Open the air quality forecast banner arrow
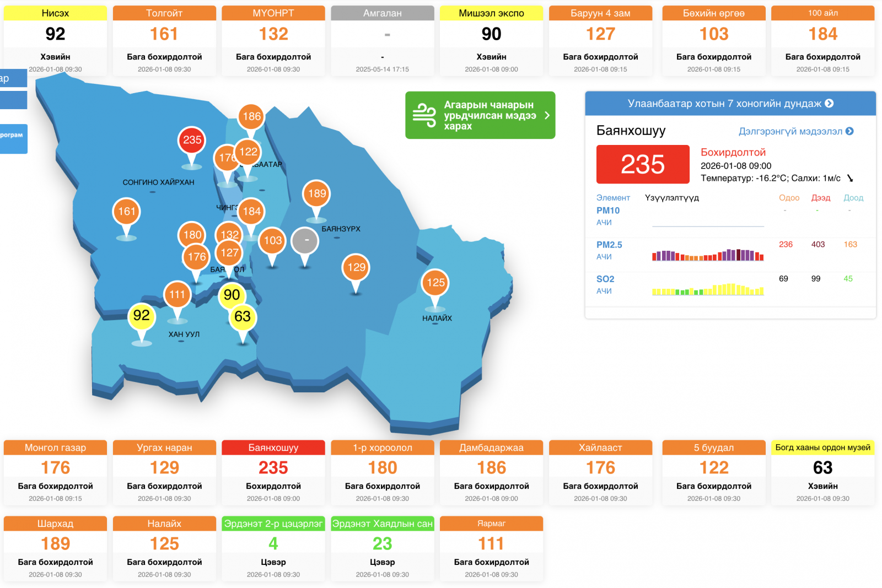Viewport: 882px width, 588px height. point(547,115)
